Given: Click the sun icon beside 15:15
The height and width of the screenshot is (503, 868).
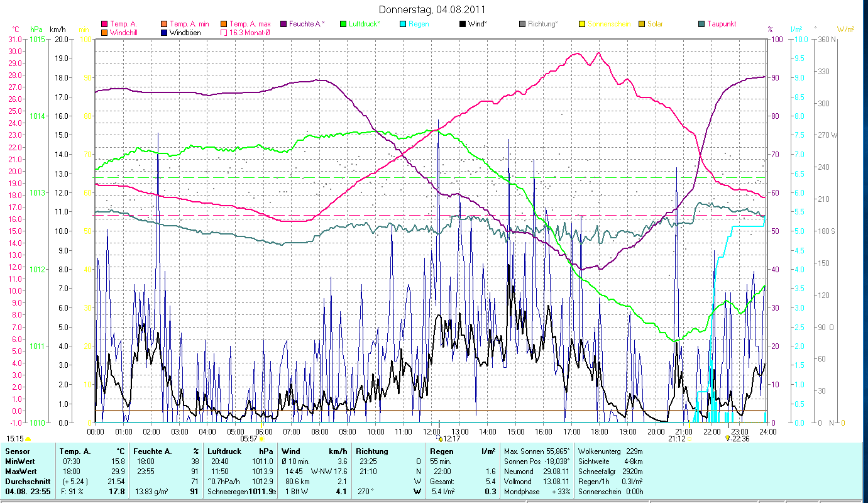Looking at the screenshot, I should coord(28,439).
